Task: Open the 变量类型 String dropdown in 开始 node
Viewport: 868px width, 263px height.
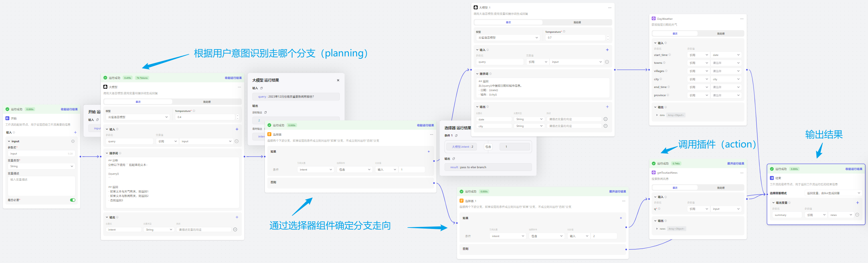Action: point(42,166)
